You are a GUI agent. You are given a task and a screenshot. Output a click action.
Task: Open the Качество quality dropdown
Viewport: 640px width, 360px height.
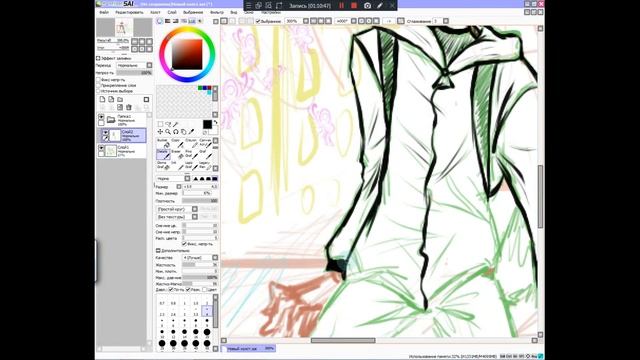click(200, 258)
